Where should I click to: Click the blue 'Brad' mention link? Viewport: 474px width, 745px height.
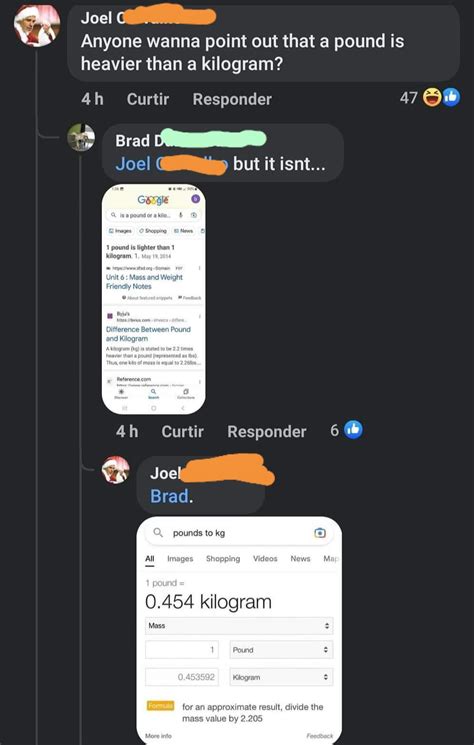(170, 496)
